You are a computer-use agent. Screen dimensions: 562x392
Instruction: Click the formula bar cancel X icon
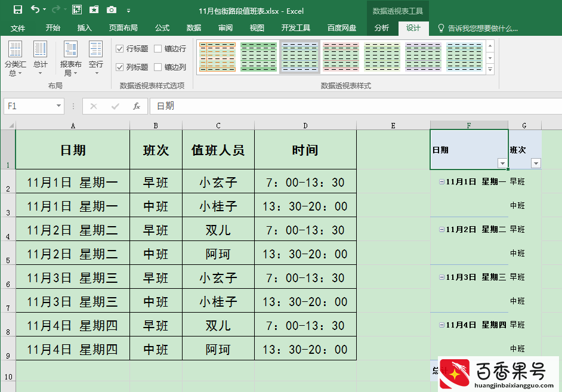coord(94,106)
